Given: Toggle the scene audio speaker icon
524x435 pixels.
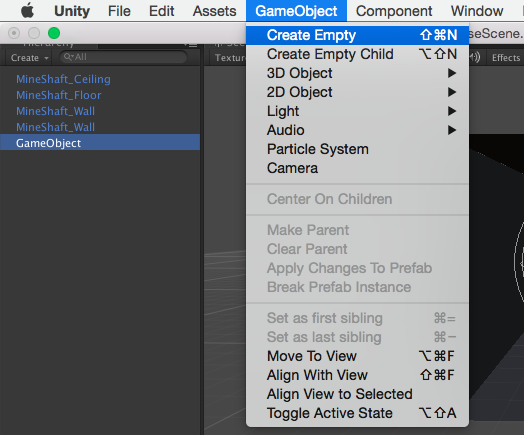Looking at the screenshot, I should (x=475, y=57).
